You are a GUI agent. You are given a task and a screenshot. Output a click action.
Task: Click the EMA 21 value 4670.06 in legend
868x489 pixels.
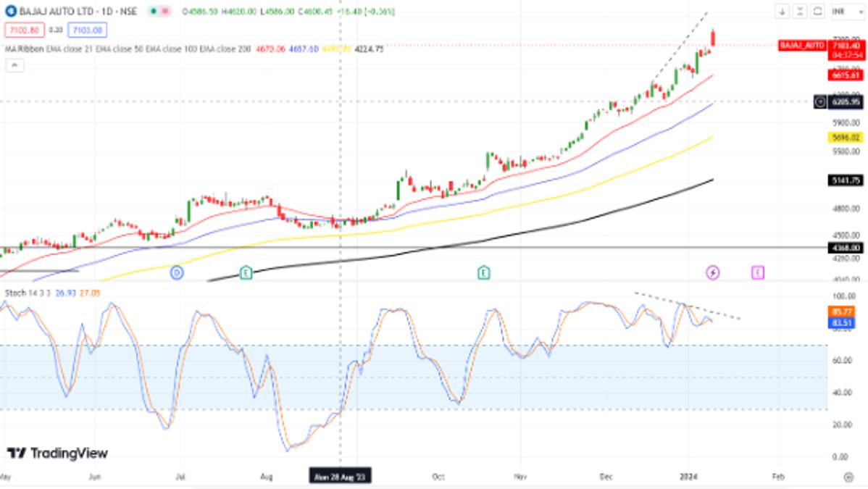tap(270, 49)
